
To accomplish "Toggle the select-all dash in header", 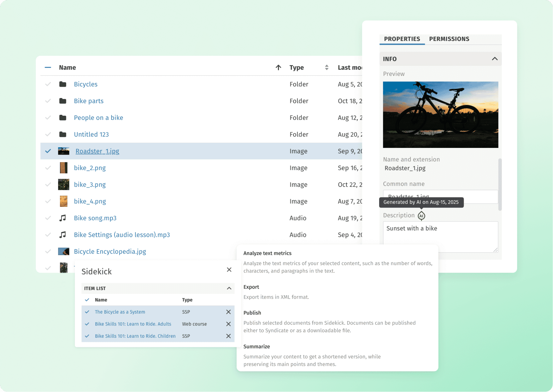I will point(48,67).
